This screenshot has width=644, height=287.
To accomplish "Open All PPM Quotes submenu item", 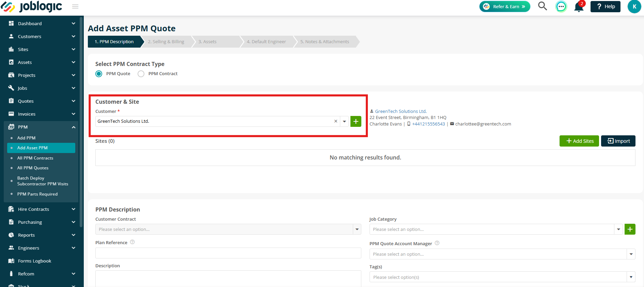I will click(x=33, y=168).
